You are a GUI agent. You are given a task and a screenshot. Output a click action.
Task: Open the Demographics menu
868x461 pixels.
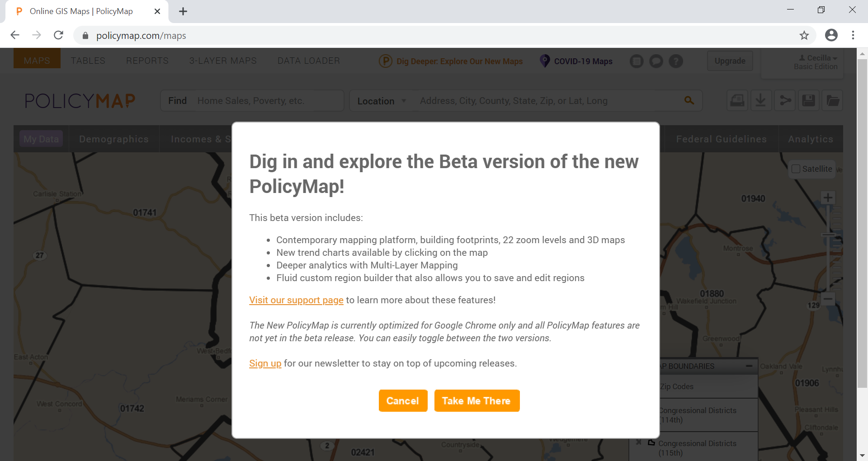pos(113,139)
